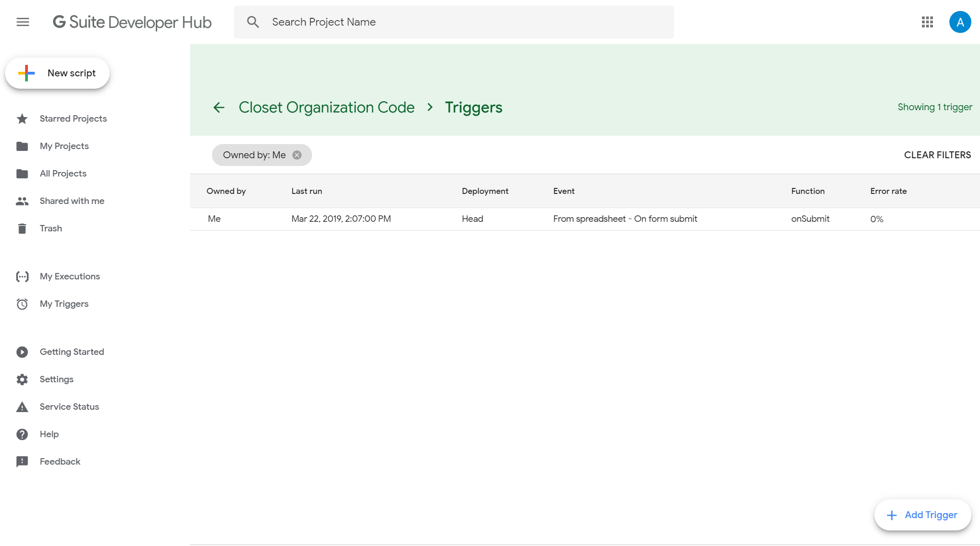The height and width of the screenshot is (546, 980).
Task: Click the Trash bin icon
Action: coord(22,228)
